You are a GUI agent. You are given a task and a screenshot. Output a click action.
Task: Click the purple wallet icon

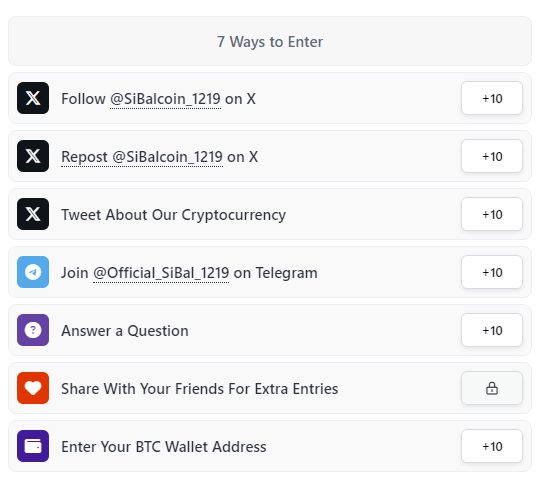click(x=33, y=446)
